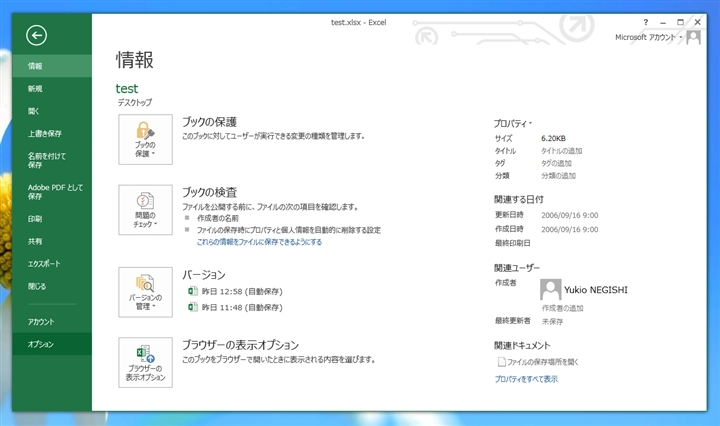720x426 pixels.
Task: Open autosaved version 昨日 11:48 Excel icon
Action: click(193, 307)
